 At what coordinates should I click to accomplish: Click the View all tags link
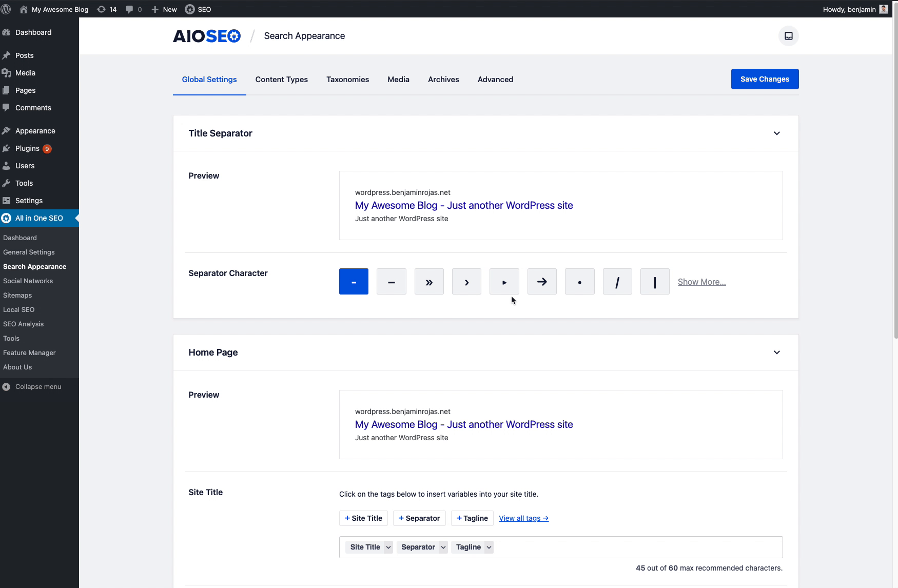click(x=523, y=518)
